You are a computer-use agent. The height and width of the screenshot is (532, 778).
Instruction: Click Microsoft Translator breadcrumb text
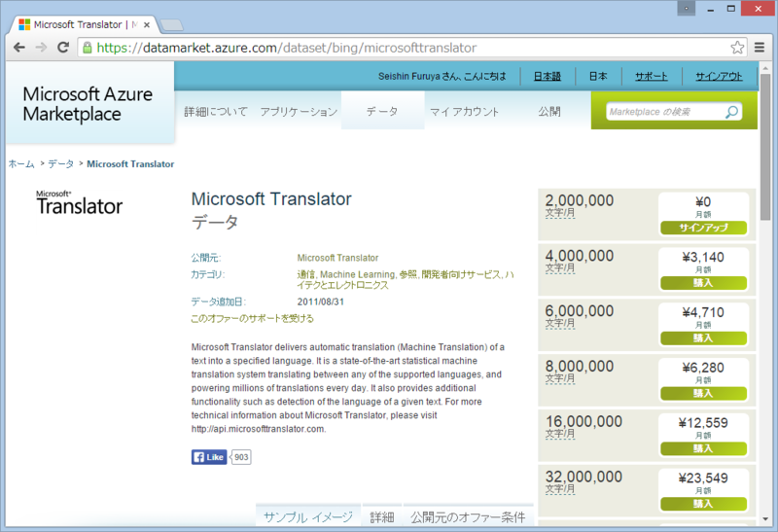pos(130,163)
